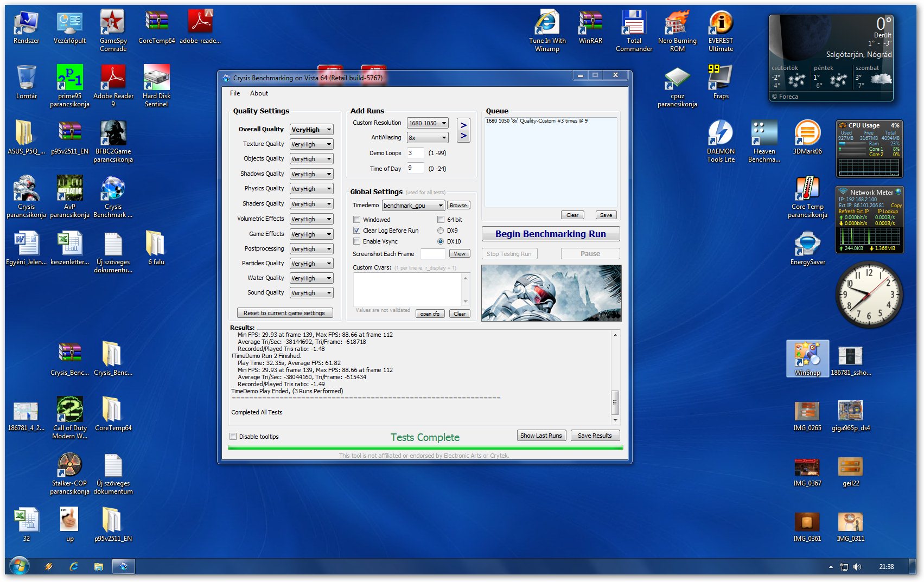Screen dimensions: 924x582
Task: Launch DAEMON Tools Lite icon
Action: point(721,141)
